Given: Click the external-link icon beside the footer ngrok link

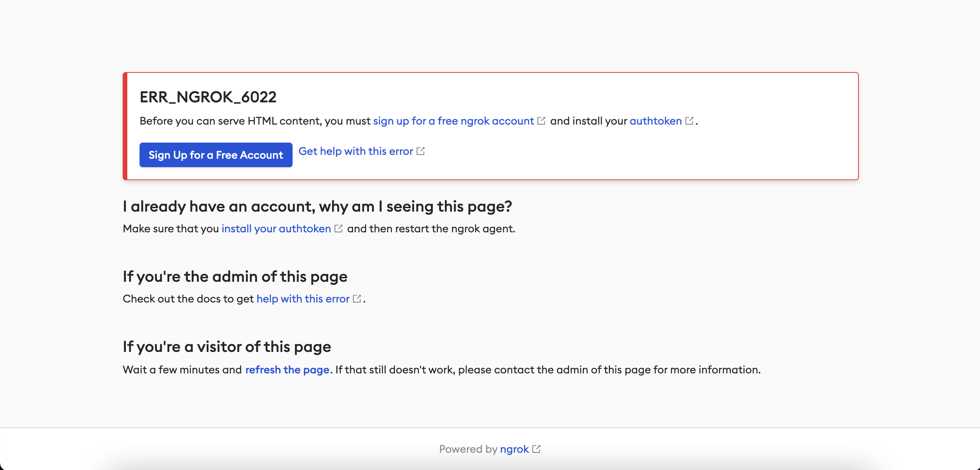Looking at the screenshot, I should (536, 449).
